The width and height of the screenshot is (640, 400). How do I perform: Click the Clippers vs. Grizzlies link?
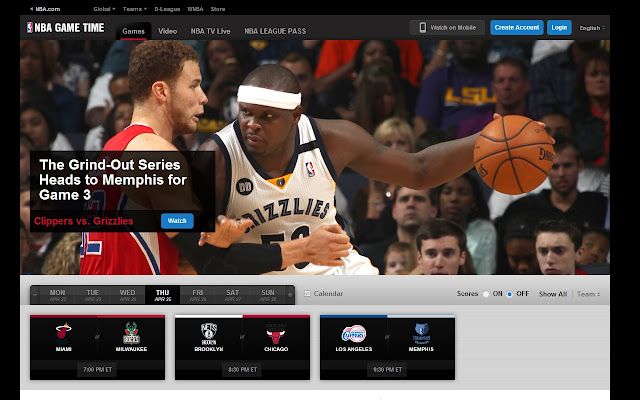point(84,221)
